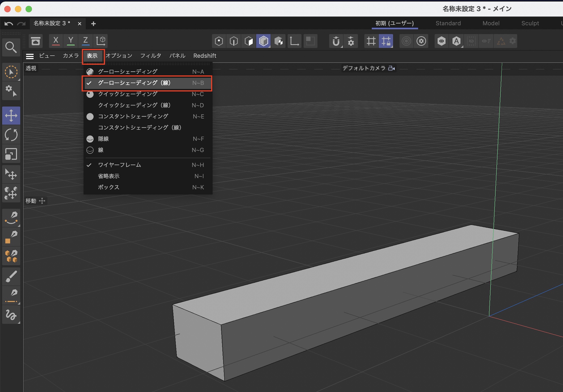This screenshot has width=563, height=392.
Task: Click the search magnifier icon
Action: [11, 47]
